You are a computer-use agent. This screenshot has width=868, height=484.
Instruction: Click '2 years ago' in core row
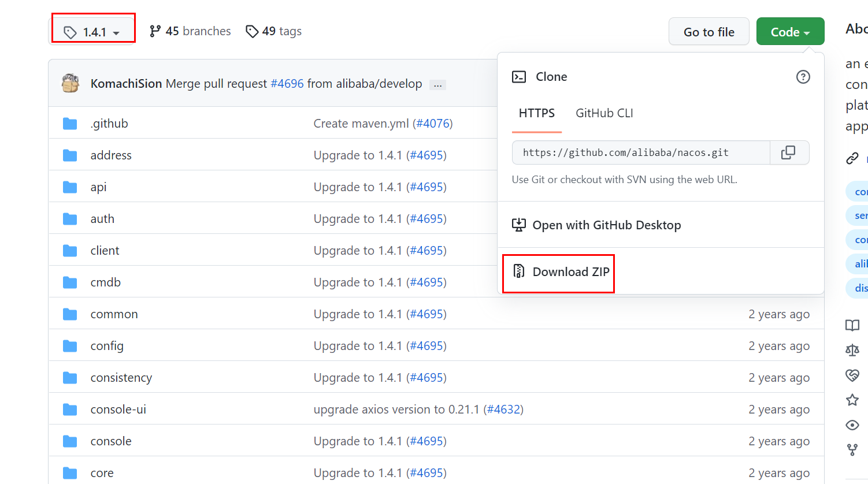[779, 473]
